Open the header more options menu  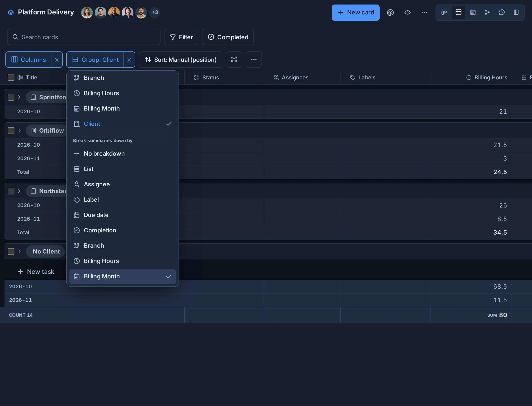pyautogui.click(x=424, y=13)
